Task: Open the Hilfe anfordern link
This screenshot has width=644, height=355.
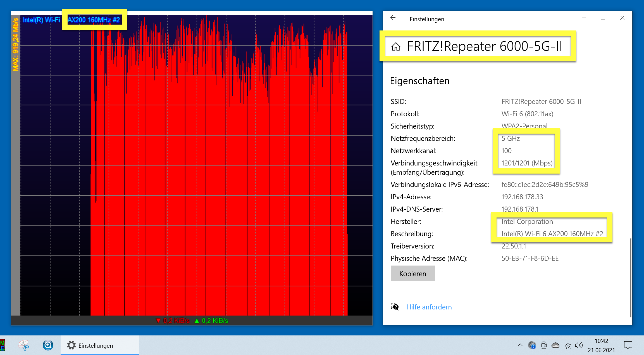Action: [x=429, y=307]
